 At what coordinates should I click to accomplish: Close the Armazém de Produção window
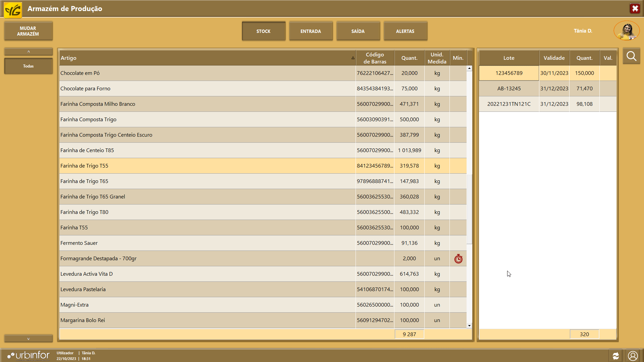pyautogui.click(x=635, y=8)
